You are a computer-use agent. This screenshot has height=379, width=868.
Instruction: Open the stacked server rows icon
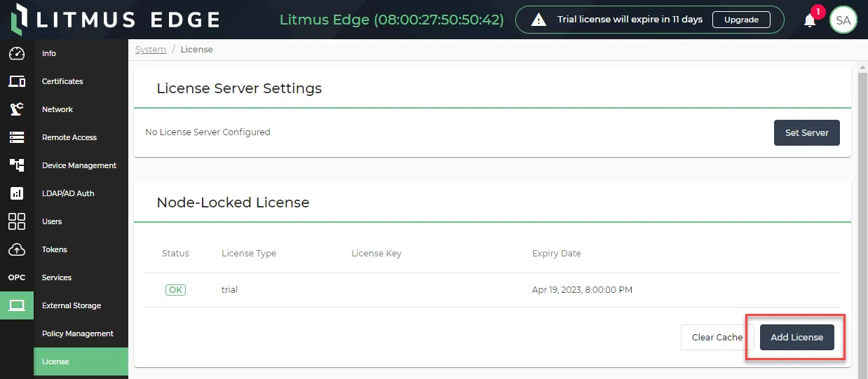tap(17, 137)
